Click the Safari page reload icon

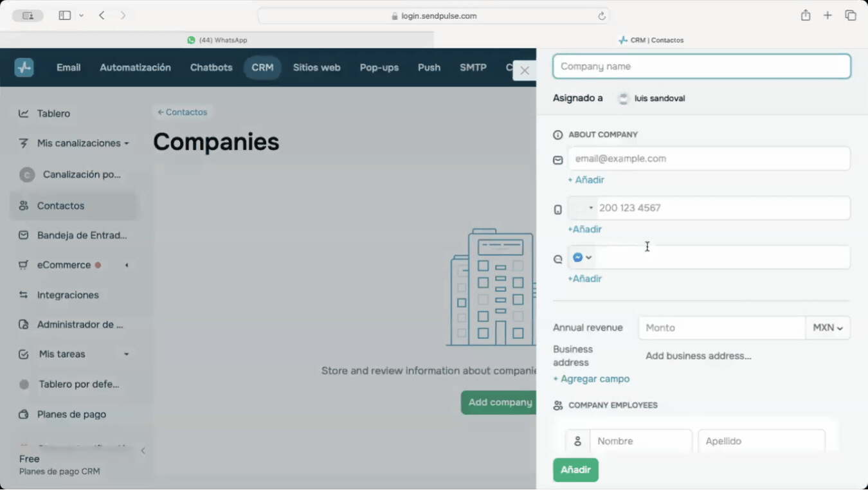coord(602,16)
